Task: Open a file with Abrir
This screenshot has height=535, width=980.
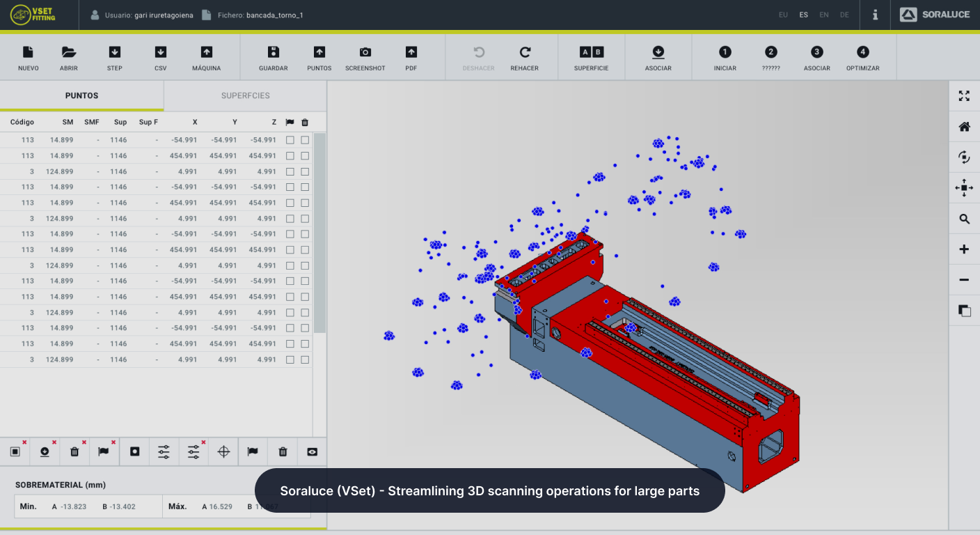Action: pos(69,53)
